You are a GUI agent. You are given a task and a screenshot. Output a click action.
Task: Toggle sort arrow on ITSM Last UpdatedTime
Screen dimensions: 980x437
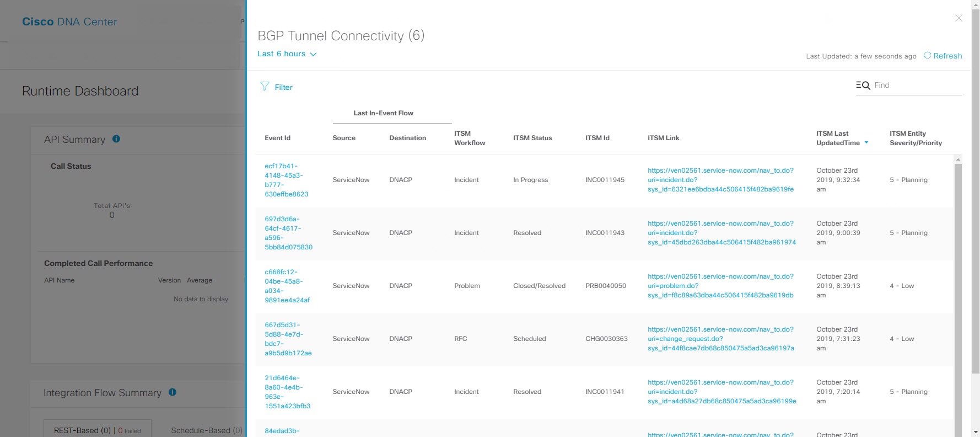866,143
